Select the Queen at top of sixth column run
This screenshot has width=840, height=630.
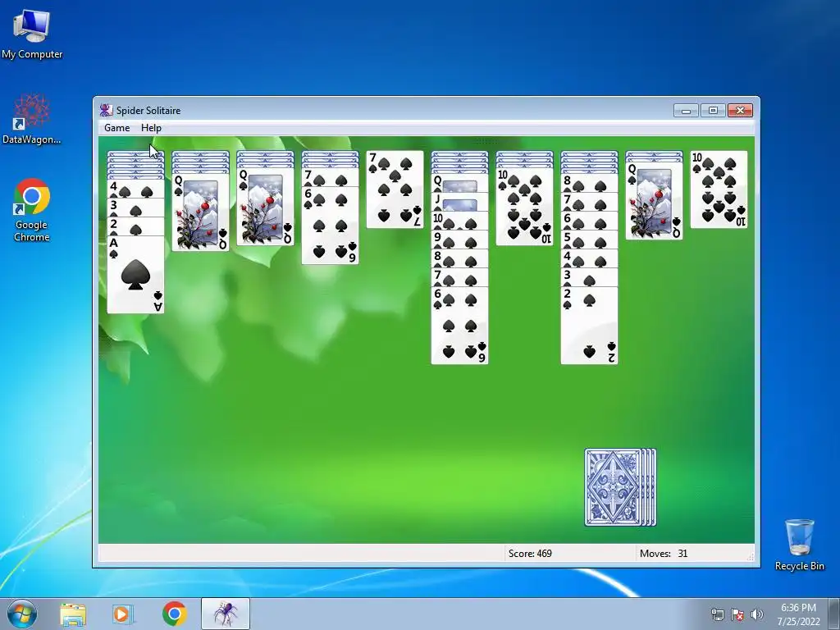[459, 183]
